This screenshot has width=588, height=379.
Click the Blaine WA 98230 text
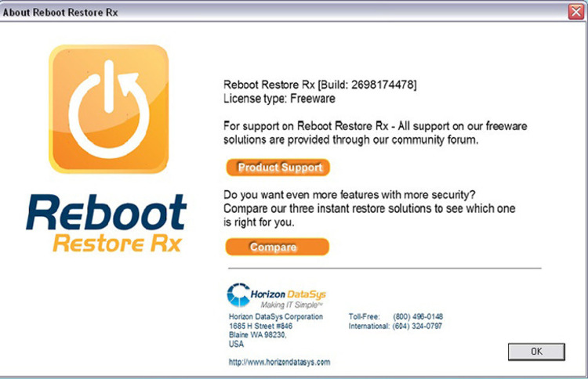[x=258, y=335]
